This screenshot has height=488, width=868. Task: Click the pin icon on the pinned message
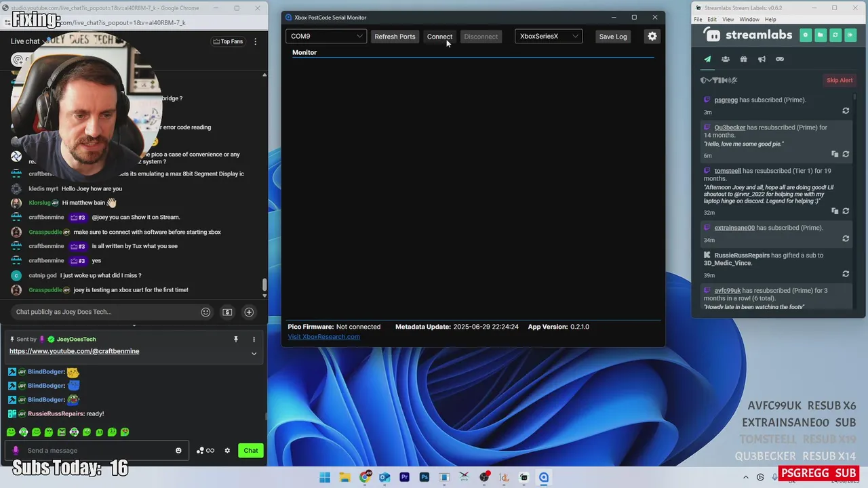click(236, 339)
